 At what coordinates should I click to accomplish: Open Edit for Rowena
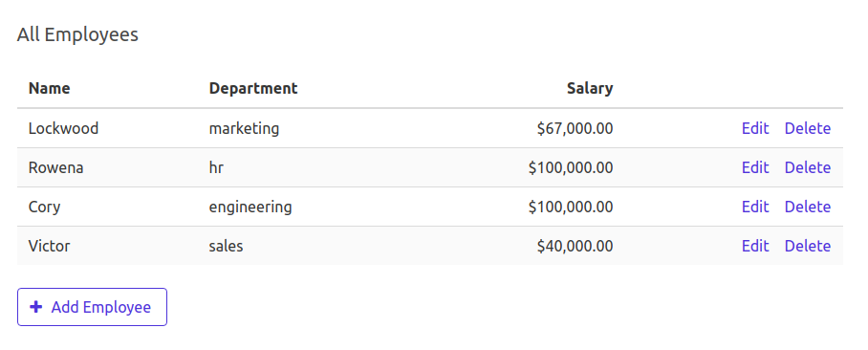(755, 167)
